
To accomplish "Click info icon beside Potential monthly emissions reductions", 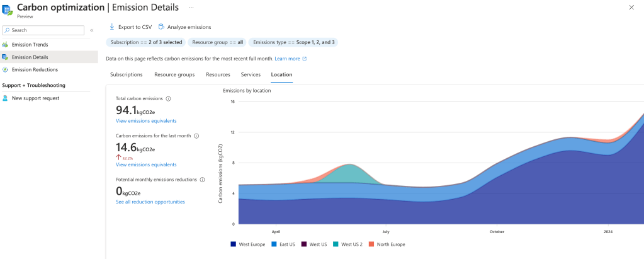I will [202, 180].
